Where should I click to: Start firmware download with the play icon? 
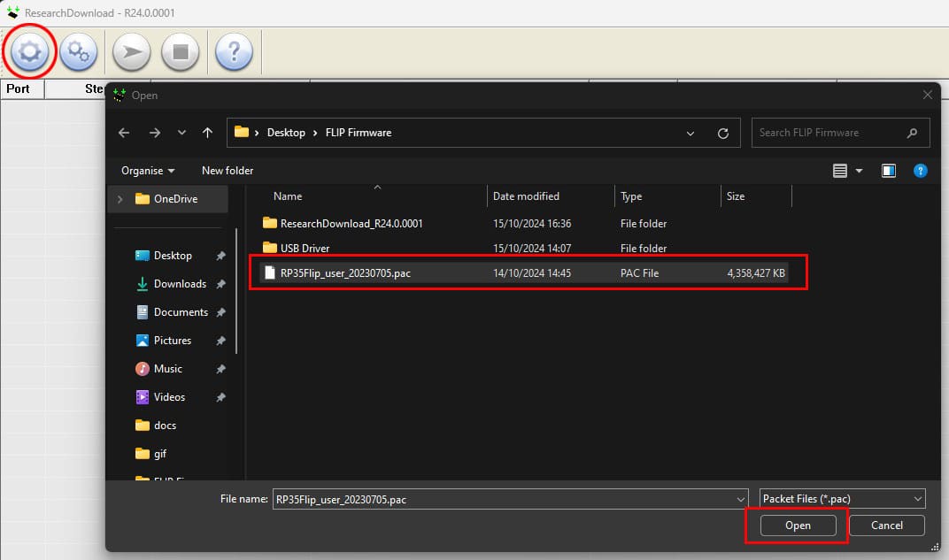click(130, 52)
